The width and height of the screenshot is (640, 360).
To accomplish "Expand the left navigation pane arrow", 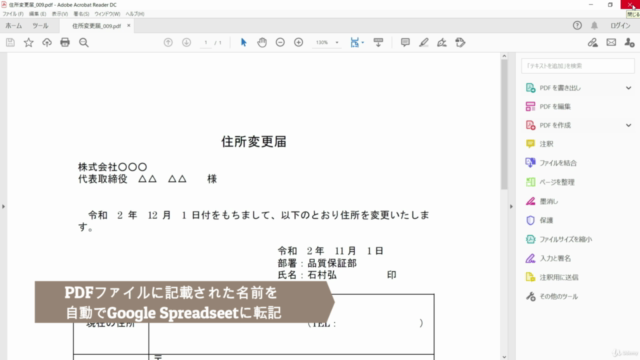I will (x=3, y=207).
